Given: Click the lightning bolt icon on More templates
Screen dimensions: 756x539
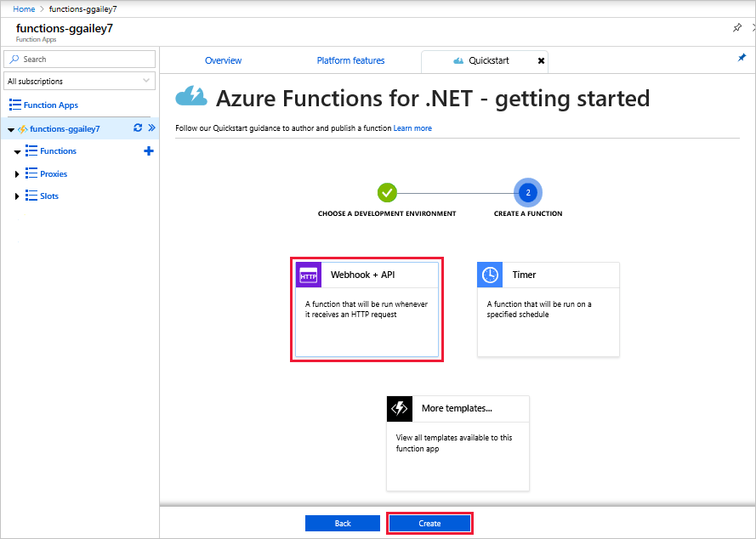Looking at the screenshot, I should pos(400,409).
